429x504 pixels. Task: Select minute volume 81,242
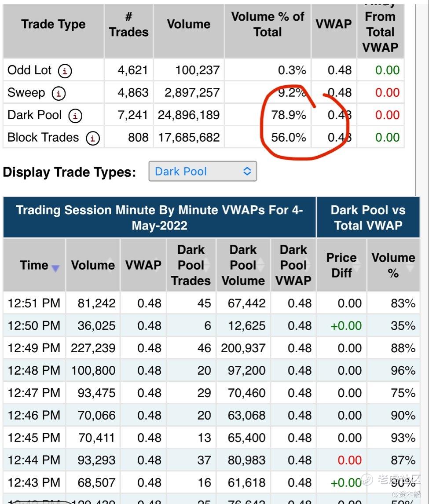coord(96,303)
